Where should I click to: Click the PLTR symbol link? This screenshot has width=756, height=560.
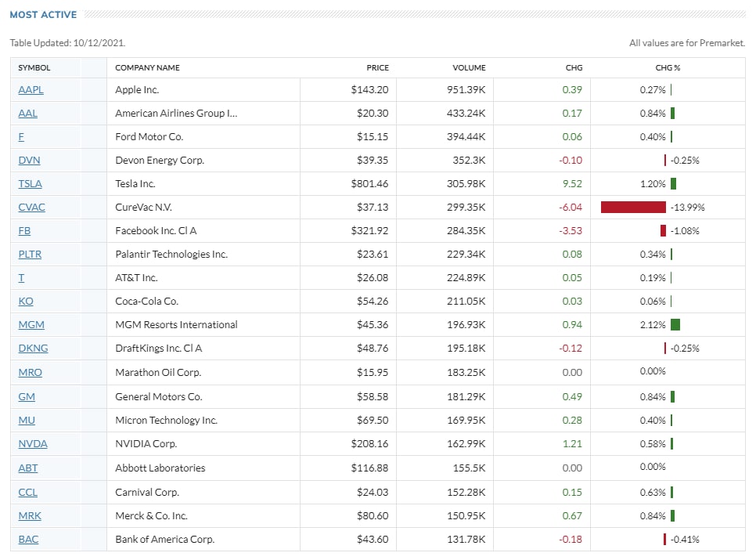click(x=30, y=255)
